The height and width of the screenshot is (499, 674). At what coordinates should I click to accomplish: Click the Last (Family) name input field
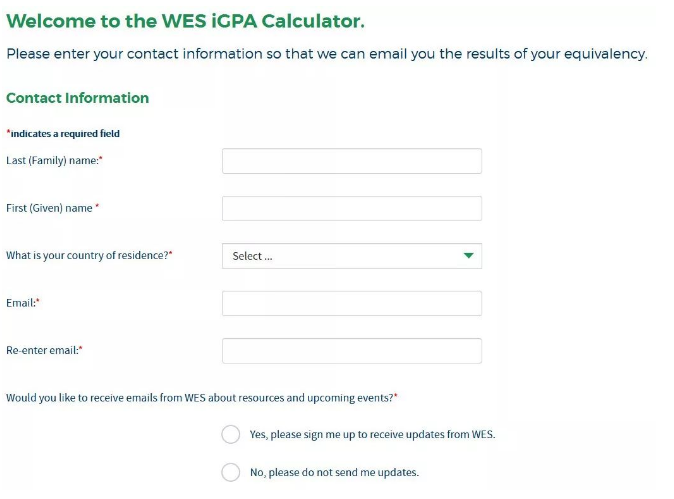pos(351,161)
